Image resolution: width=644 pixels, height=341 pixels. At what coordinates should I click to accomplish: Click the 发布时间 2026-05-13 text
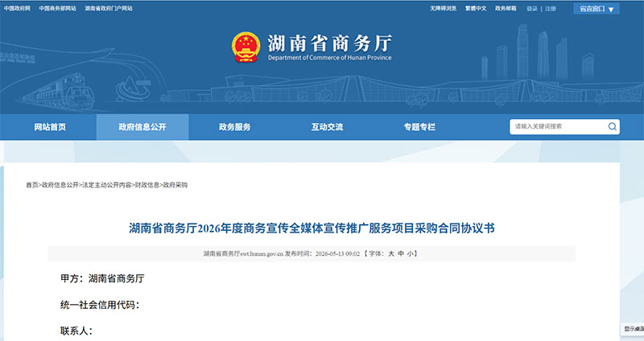click(323, 254)
